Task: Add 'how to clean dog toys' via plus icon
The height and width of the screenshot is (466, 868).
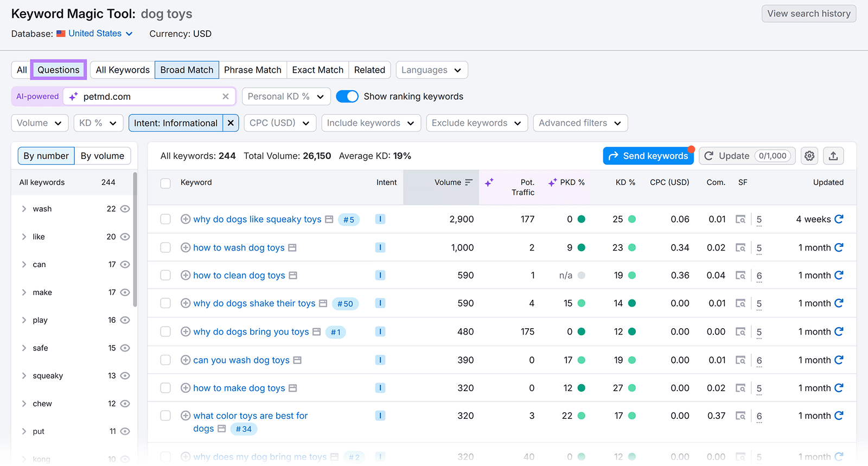Action: (186, 276)
